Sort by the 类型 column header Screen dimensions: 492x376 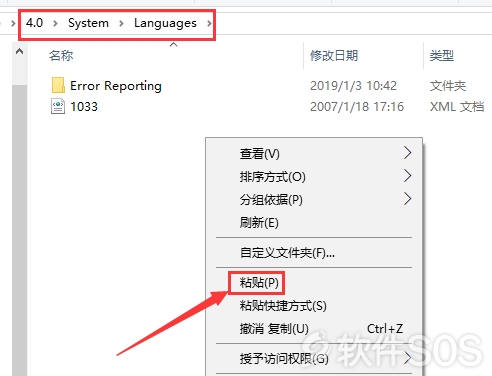(x=442, y=55)
